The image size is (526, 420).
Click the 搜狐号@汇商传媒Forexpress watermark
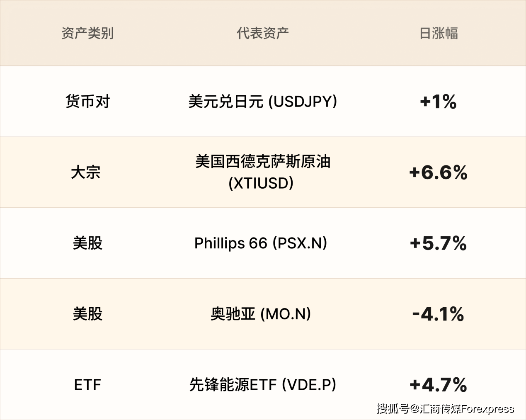click(x=445, y=408)
